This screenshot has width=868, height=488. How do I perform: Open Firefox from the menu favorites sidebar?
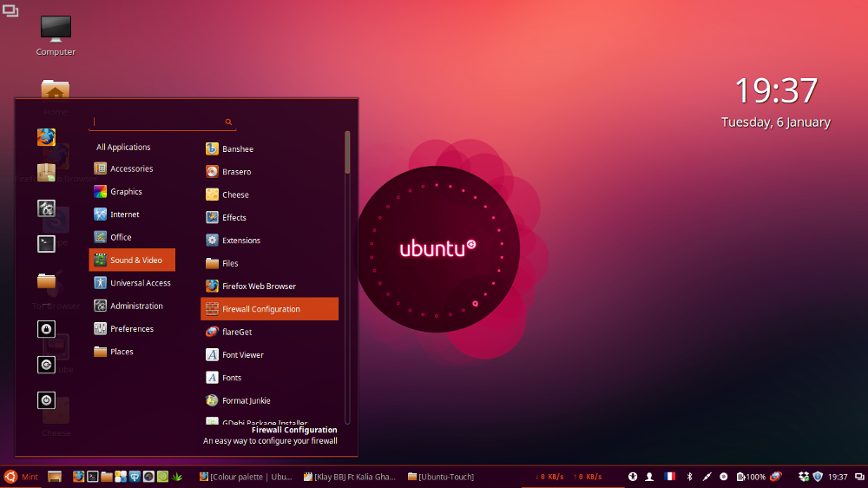pyautogui.click(x=47, y=137)
